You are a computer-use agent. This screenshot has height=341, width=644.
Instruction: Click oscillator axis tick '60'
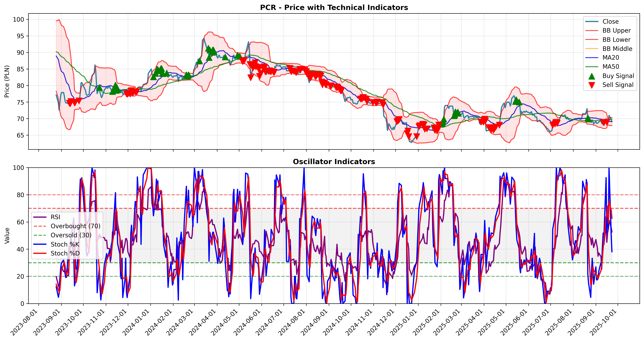pos(20,222)
